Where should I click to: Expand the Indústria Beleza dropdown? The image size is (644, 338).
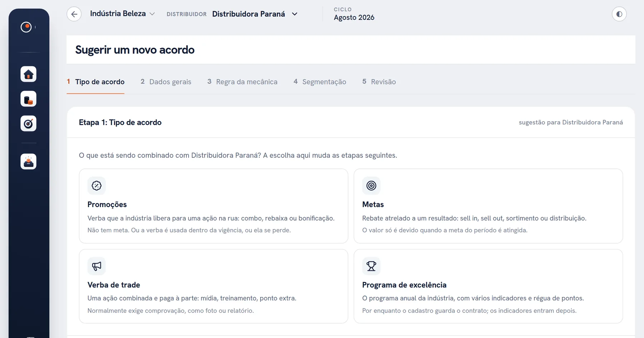[x=122, y=14]
